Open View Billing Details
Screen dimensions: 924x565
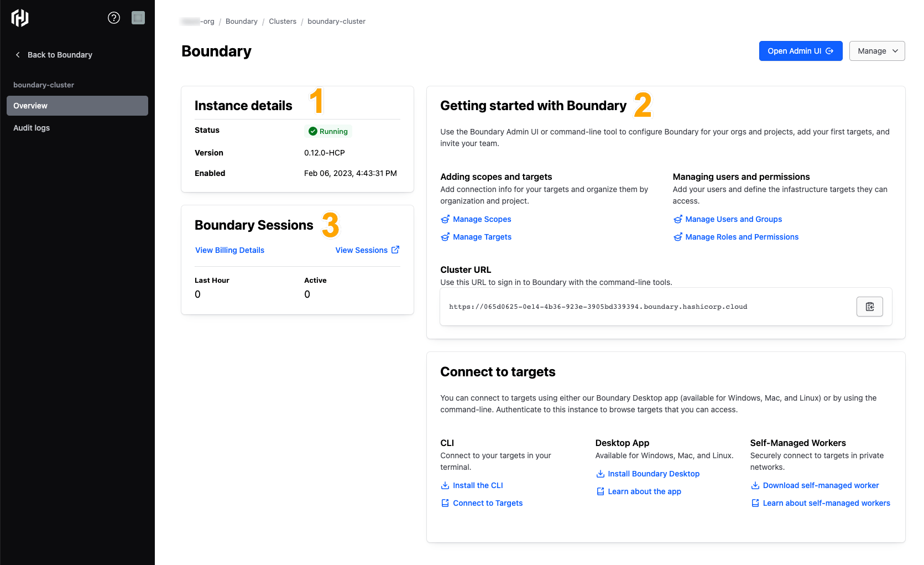tap(229, 250)
